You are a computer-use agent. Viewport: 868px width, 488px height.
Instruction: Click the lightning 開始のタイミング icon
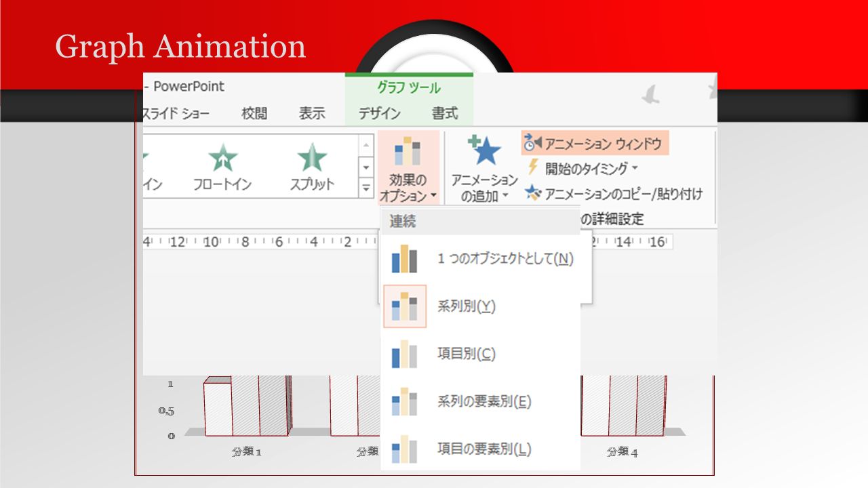point(534,168)
